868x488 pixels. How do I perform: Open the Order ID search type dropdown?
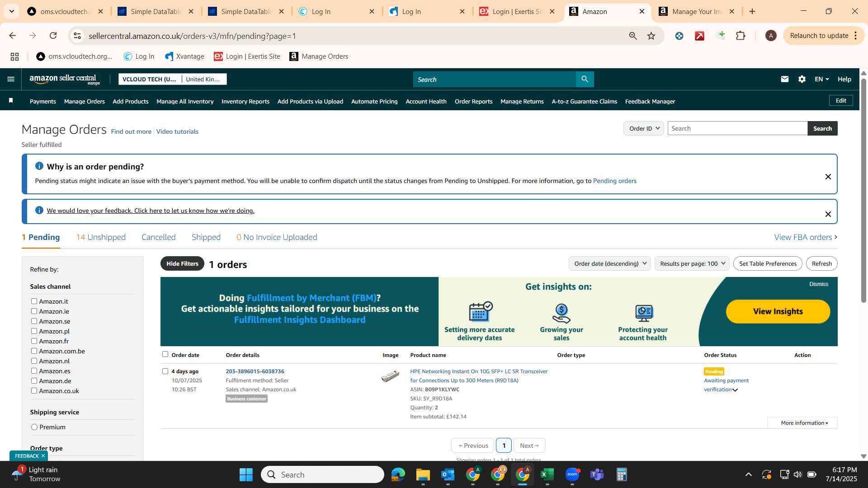click(x=644, y=128)
